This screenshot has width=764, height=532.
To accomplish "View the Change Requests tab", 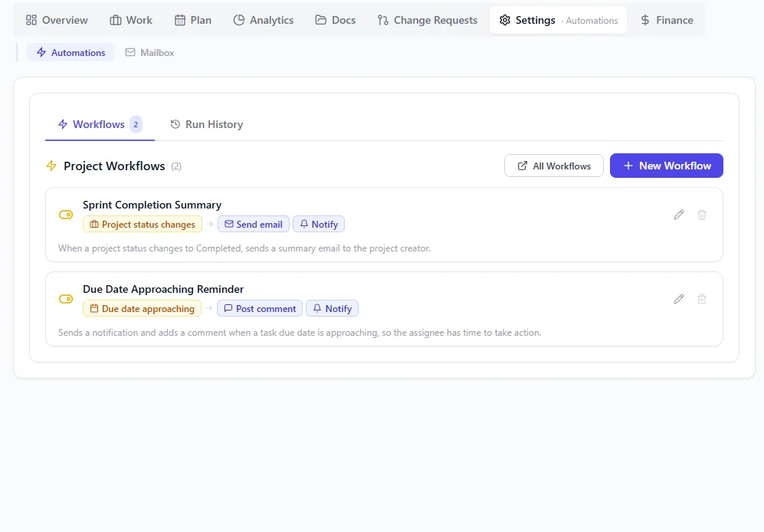I will pyautogui.click(x=428, y=20).
